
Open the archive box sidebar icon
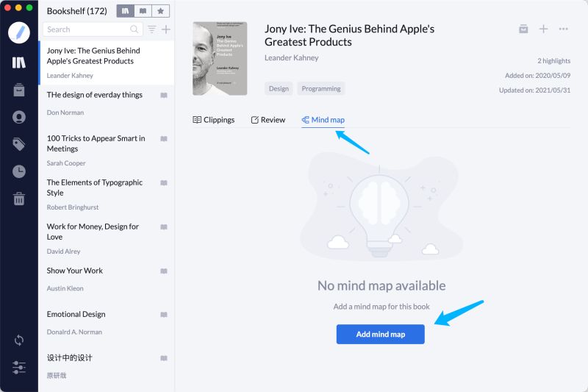tap(19, 90)
